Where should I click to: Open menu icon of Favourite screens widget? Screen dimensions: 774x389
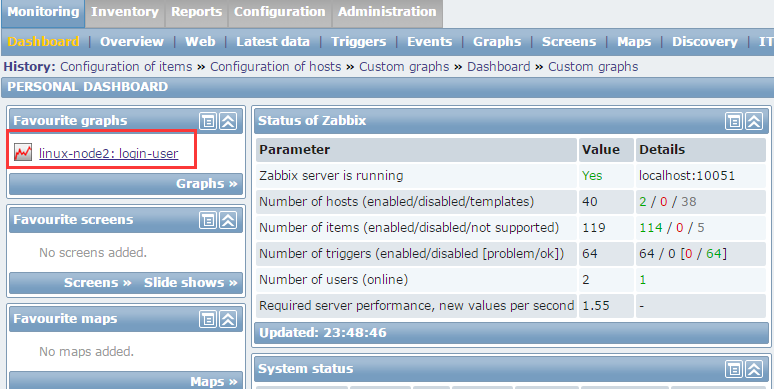click(208, 220)
